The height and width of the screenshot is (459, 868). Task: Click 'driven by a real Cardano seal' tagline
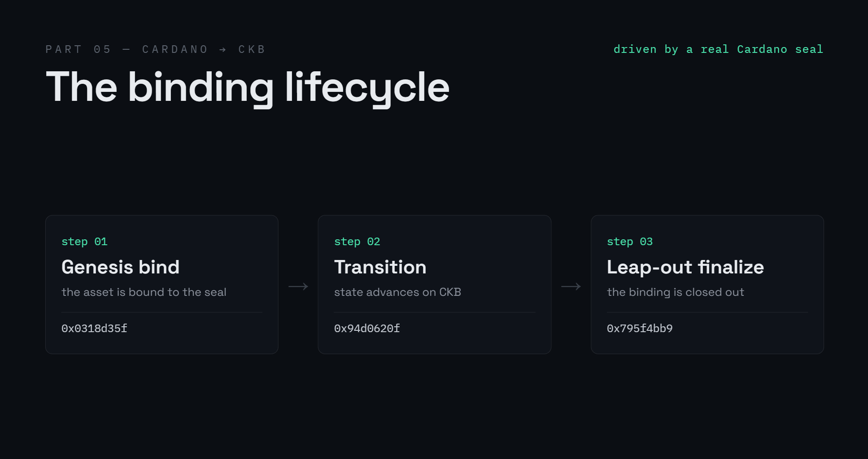tap(718, 49)
